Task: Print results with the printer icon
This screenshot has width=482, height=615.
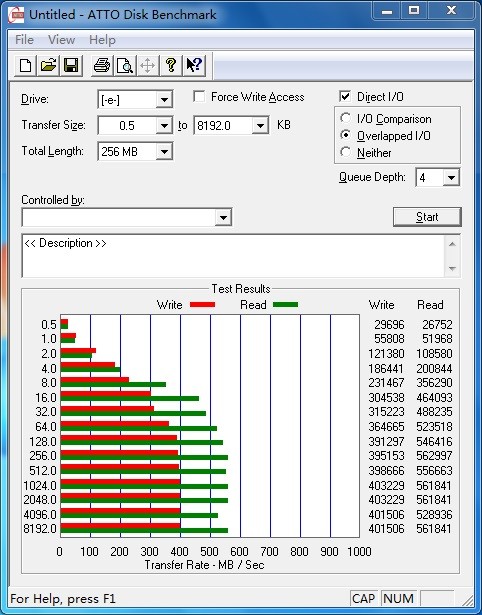Action: (x=102, y=66)
